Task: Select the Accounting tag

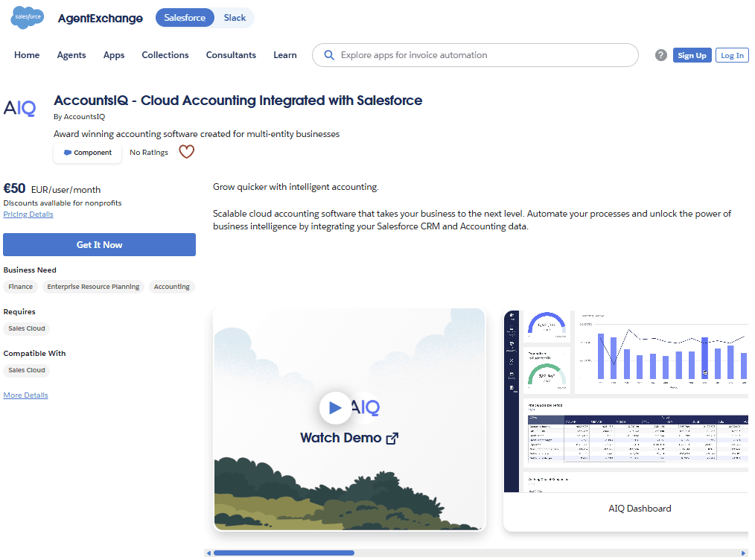Action: tap(172, 287)
